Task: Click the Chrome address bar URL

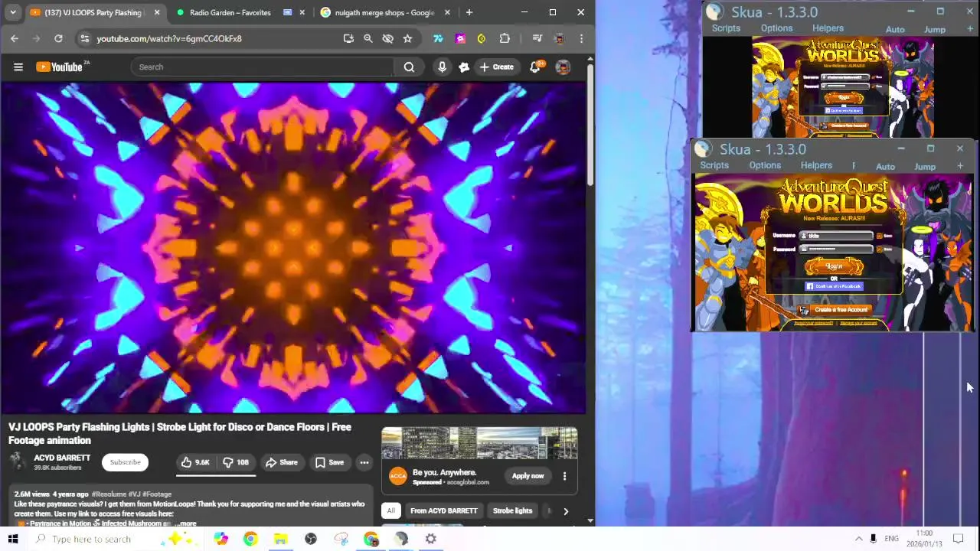Action: pos(169,38)
